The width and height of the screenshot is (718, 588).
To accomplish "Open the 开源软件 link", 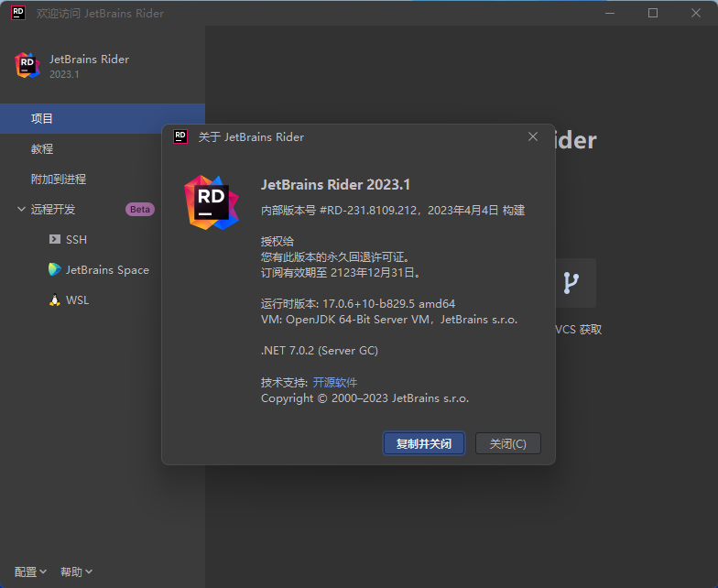I will pyautogui.click(x=335, y=383).
